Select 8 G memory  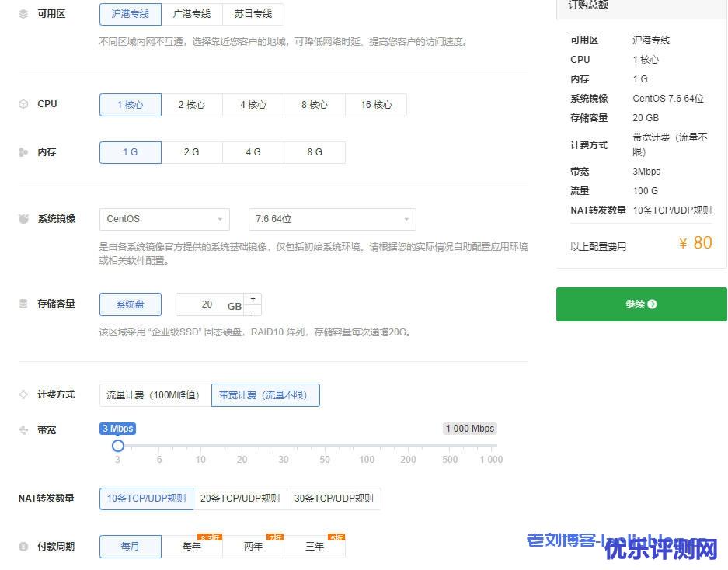pyautogui.click(x=315, y=152)
